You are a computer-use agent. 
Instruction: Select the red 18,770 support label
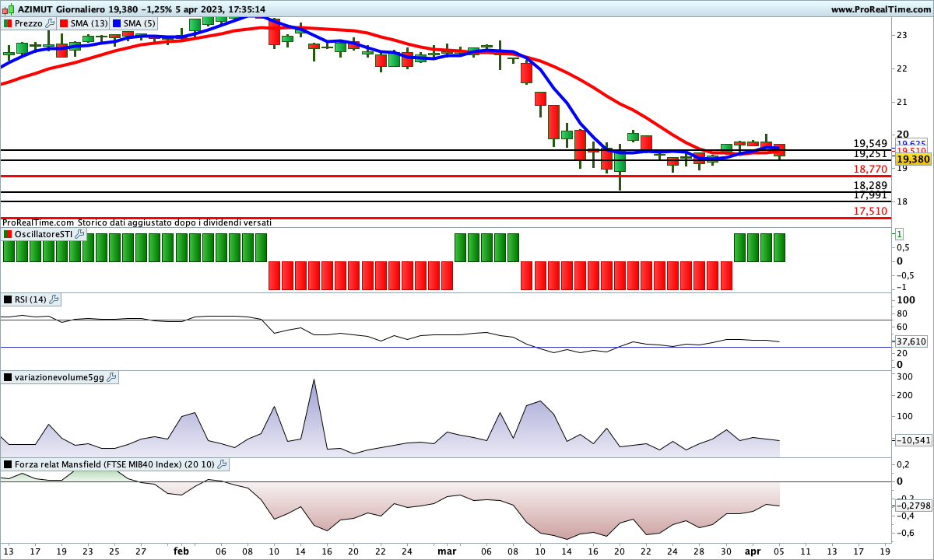(x=871, y=169)
